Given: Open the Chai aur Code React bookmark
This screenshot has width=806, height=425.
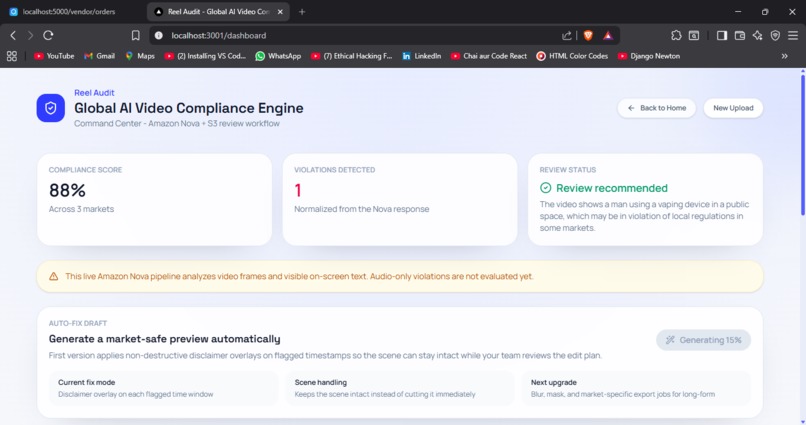Looking at the screenshot, I should (x=489, y=56).
